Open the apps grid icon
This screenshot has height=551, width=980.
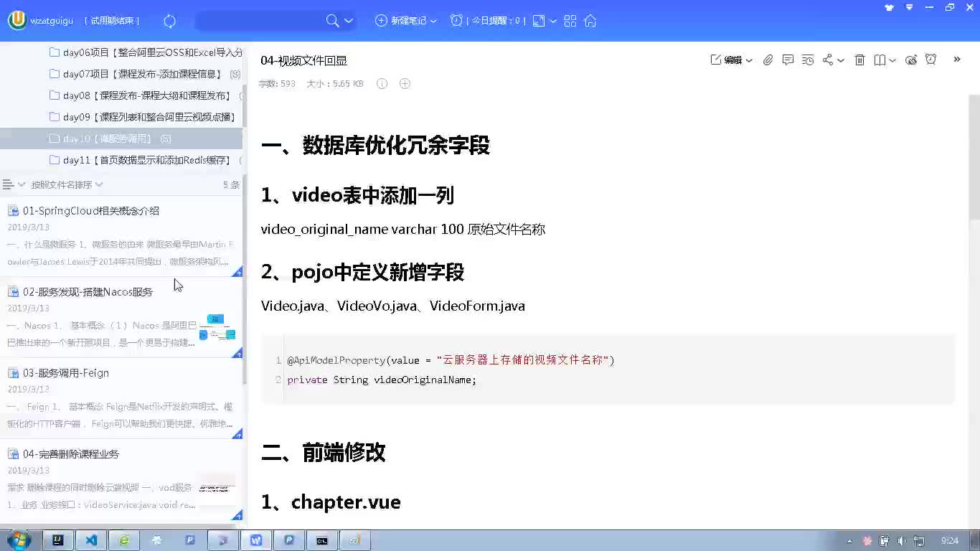(x=570, y=21)
